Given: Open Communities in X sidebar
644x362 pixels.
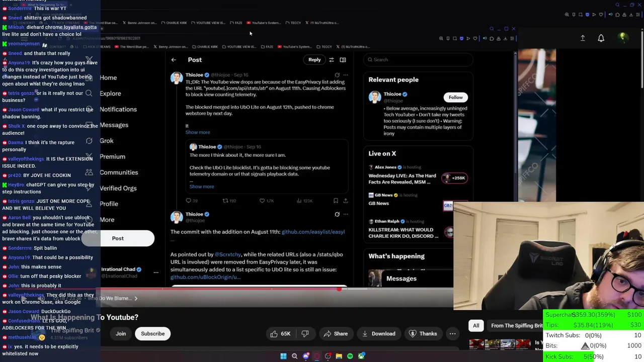Looking at the screenshot, I should click(x=119, y=172).
